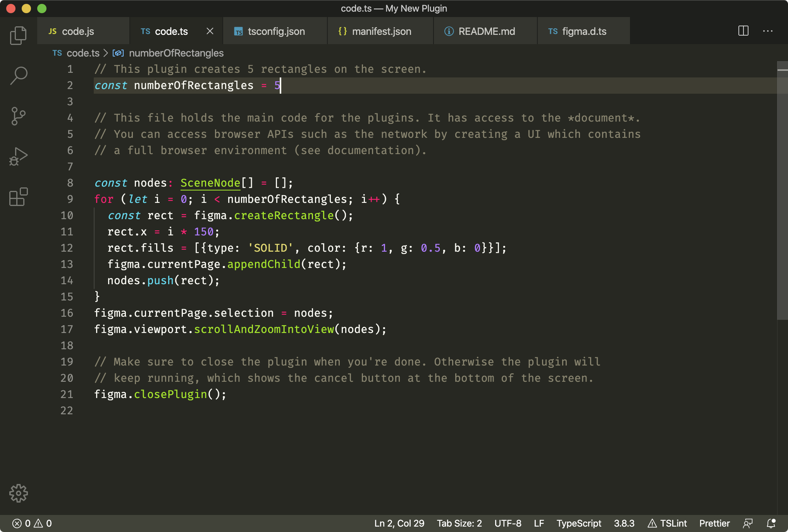The height and width of the screenshot is (532, 788).
Task: Click the 'SOLID' string on line 12
Action: [270, 248]
